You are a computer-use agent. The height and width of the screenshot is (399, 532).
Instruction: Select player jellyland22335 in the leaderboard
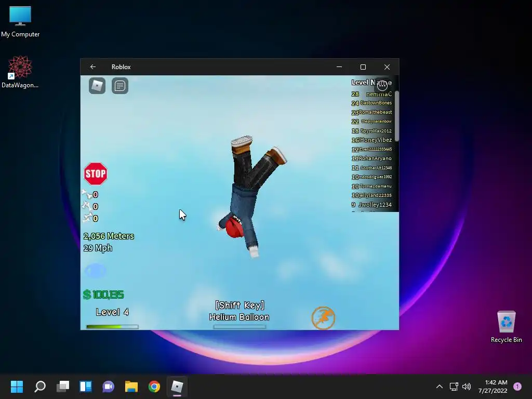(375, 195)
